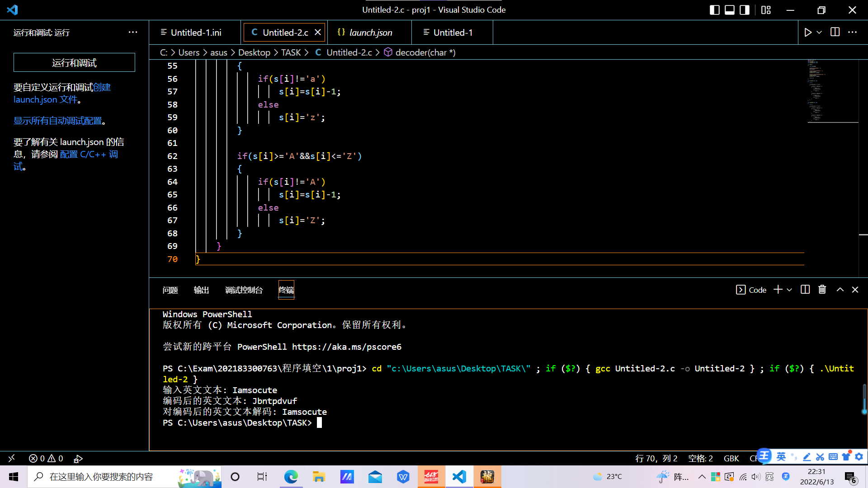Image resolution: width=868 pixels, height=488 pixels.
Task: Split the terminal pane
Action: 805,290
